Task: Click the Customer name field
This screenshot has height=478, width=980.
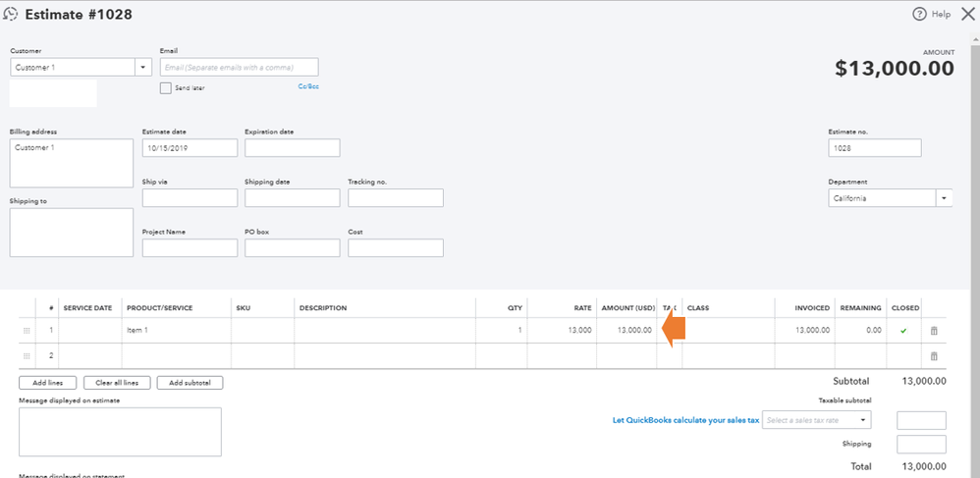Action: pyautogui.click(x=73, y=67)
